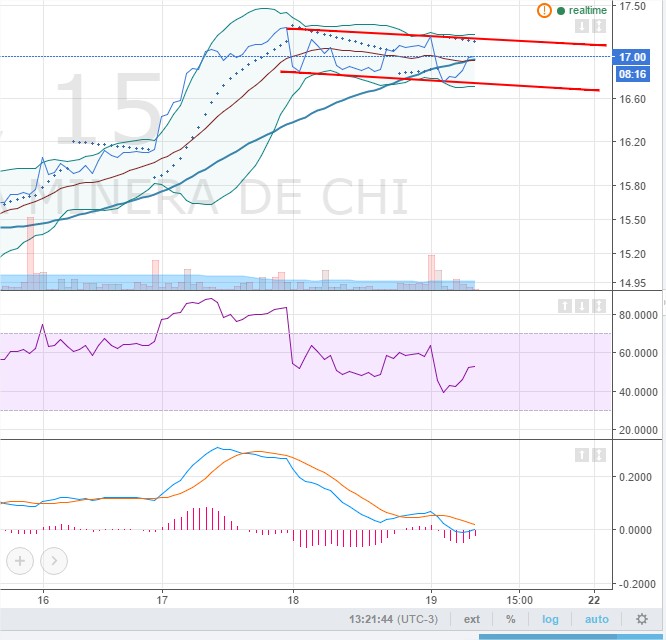Click the round right-arrow scroll button
666x640 pixels.
pyautogui.click(x=53, y=561)
